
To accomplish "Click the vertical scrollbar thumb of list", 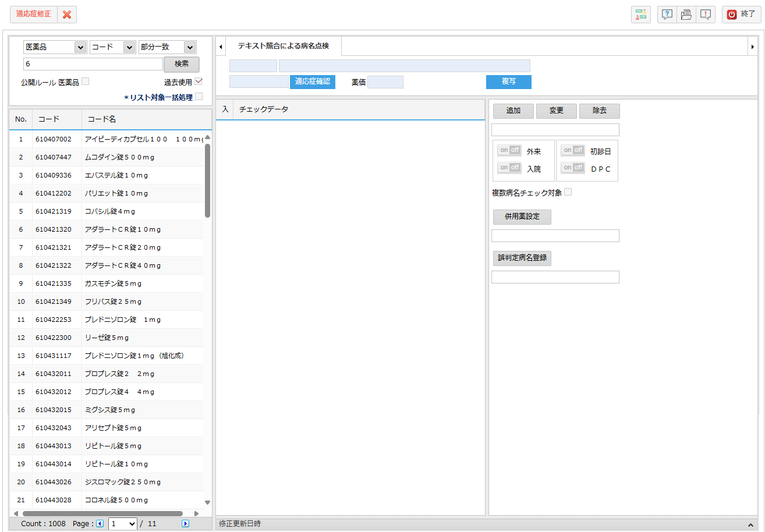I will coord(208,180).
